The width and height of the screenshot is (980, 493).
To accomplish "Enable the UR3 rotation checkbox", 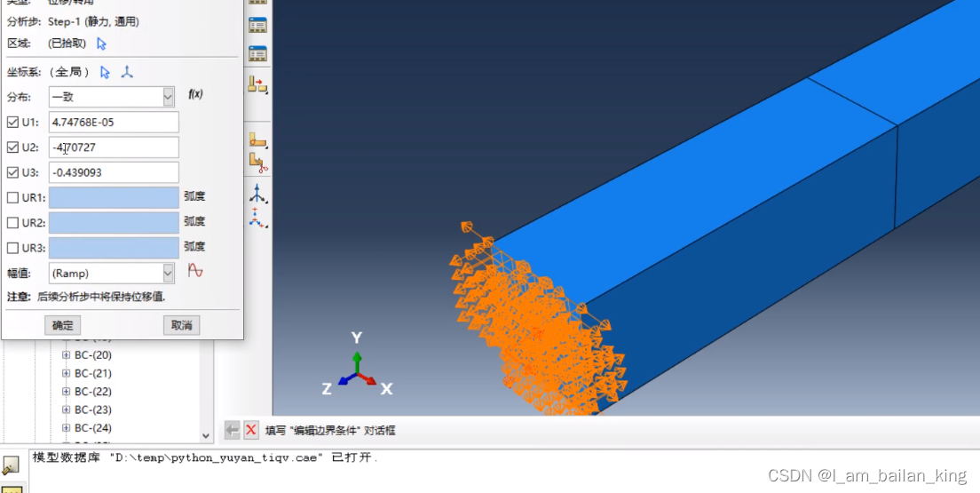I will pyautogui.click(x=12, y=248).
